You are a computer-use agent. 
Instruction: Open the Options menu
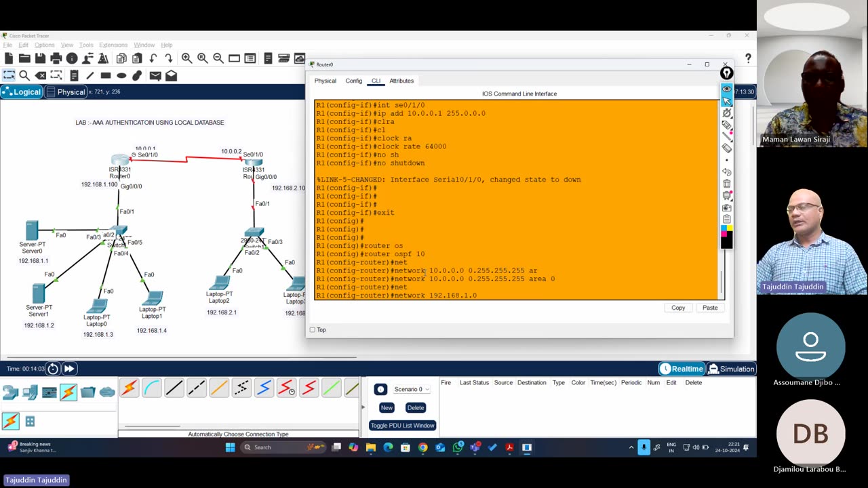click(44, 45)
